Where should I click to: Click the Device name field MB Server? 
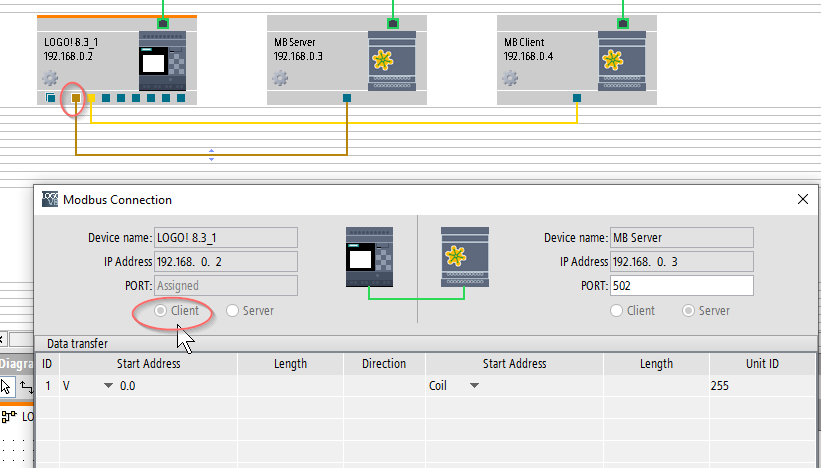tap(682, 238)
